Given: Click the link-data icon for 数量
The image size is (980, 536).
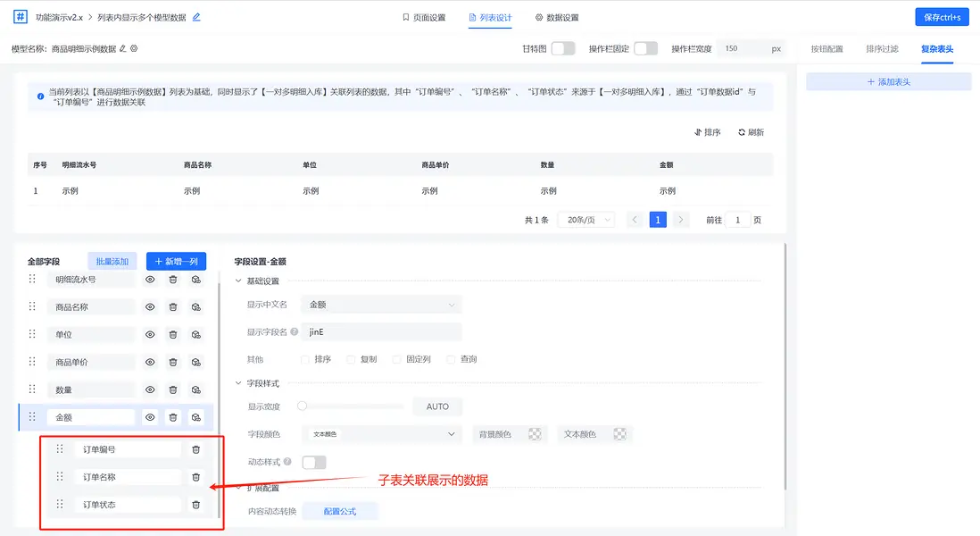Looking at the screenshot, I should coord(196,389).
